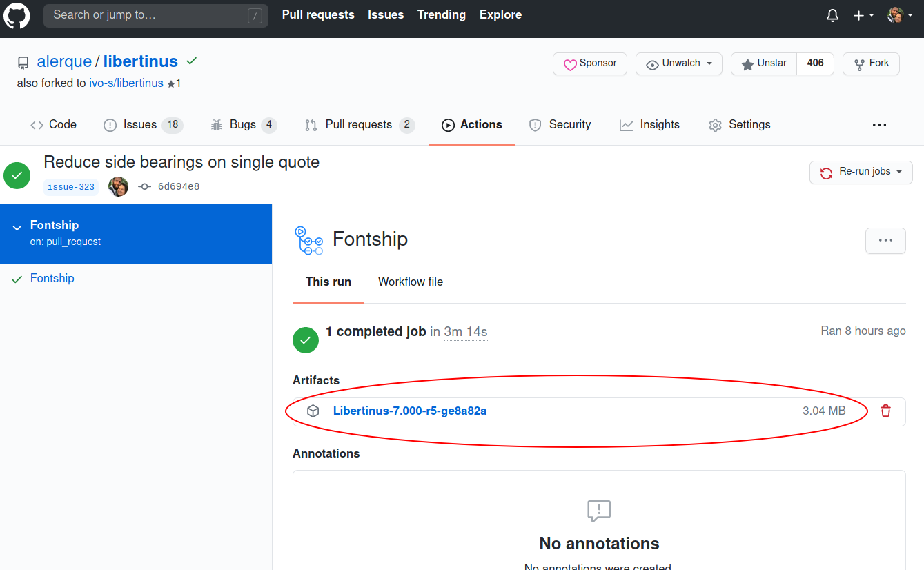Delete the artifact using trash icon
The width and height of the screenshot is (924, 570).
pos(885,411)
